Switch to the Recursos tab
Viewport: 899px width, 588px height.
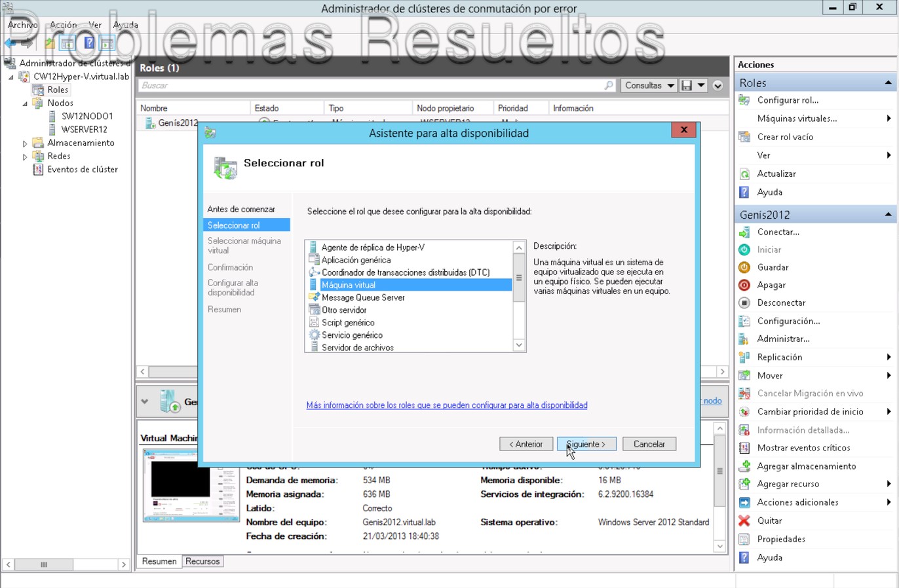[202, 561]
